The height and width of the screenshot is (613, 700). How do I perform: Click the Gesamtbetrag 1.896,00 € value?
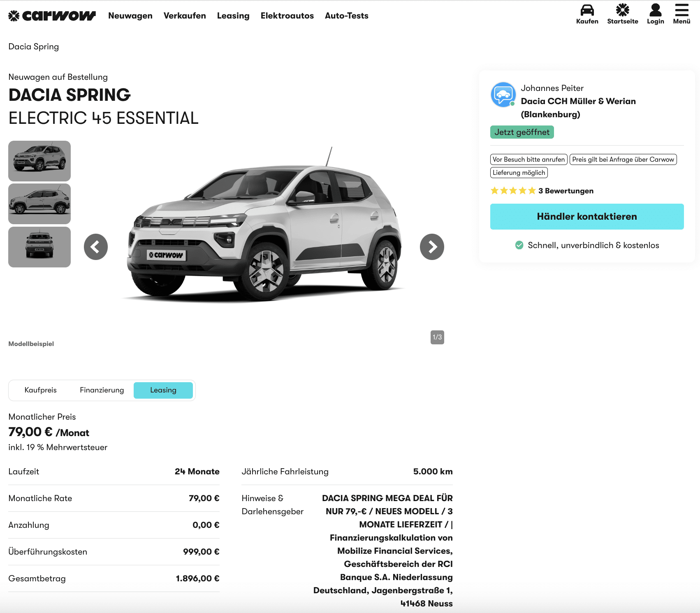pyautogui.click(x=197, y=578)
